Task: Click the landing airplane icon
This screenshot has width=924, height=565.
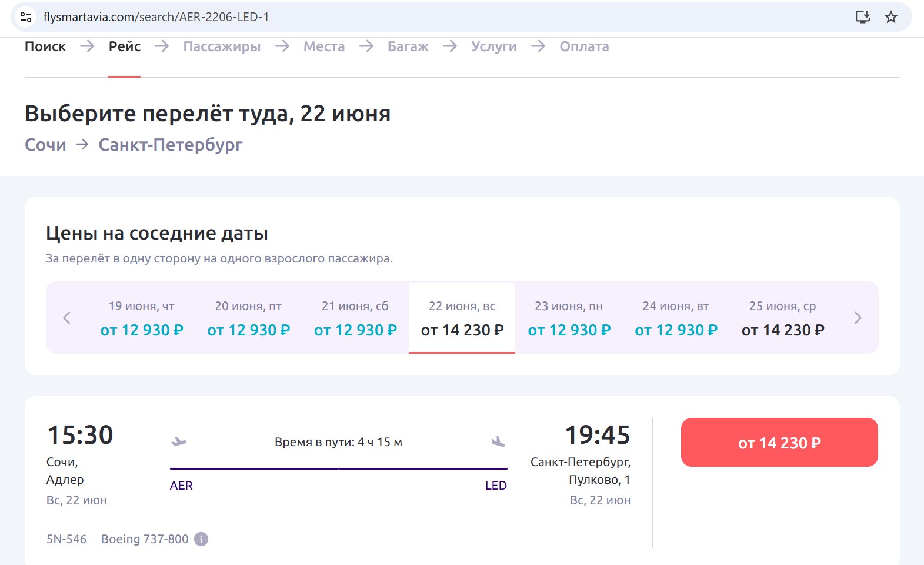Action: click(498, 441)
